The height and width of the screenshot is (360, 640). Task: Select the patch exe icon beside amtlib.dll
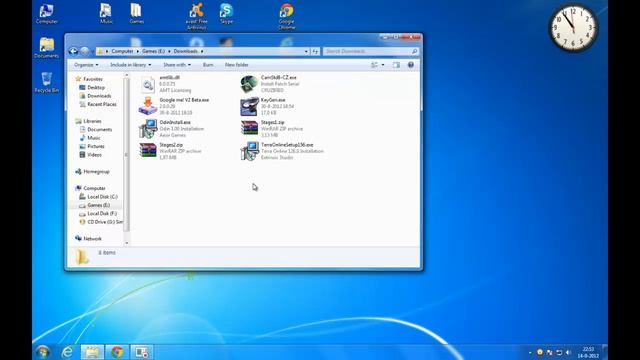tap(249, 84)
